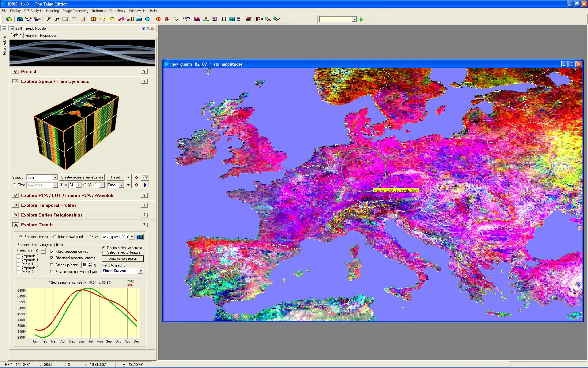Switch to the Analysis tab
Screen dimensions: 588x368
pyautogui.click(x=31, y=36)
